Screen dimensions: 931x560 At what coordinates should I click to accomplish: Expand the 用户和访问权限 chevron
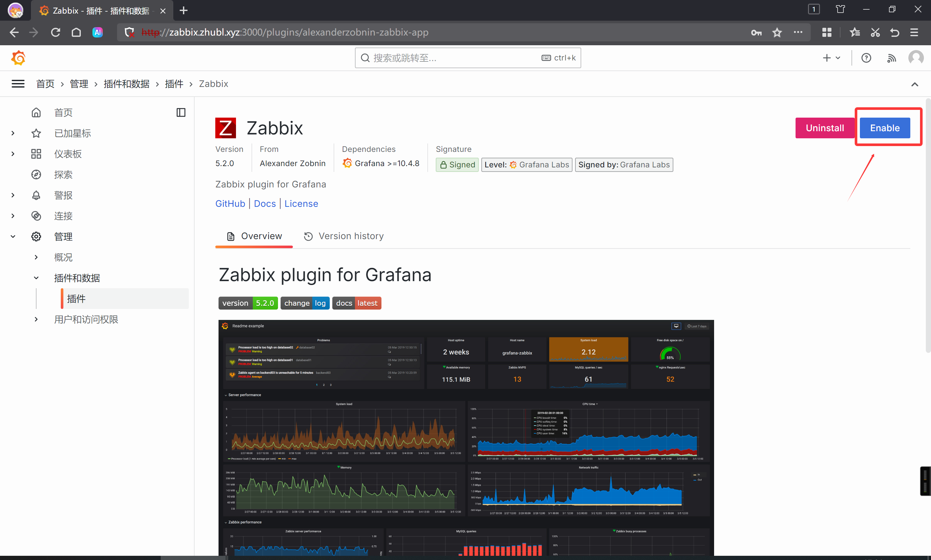(36, 320)
